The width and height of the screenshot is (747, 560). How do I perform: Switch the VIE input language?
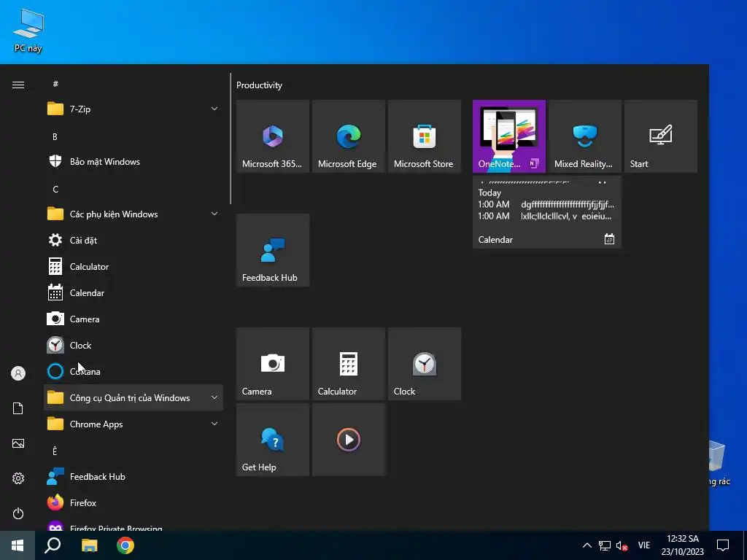tap(644, 545)
